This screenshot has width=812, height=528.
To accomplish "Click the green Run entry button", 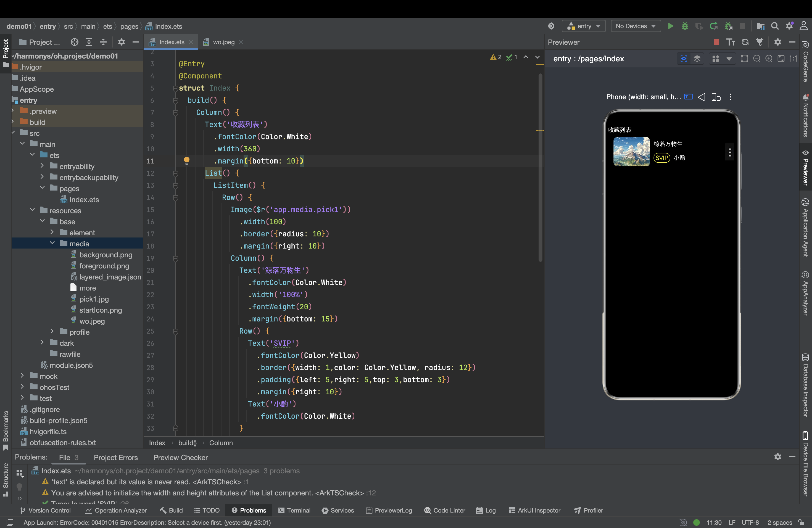I will (x=670, y=26).
